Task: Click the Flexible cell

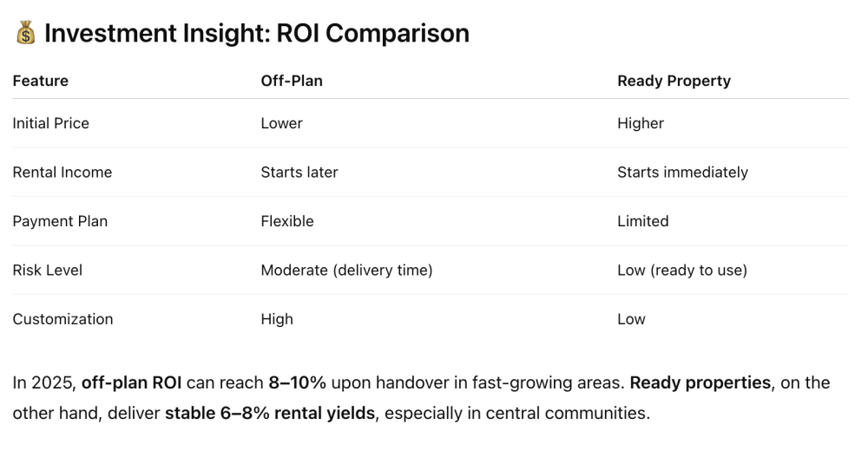Action: [x=287, y=221]
